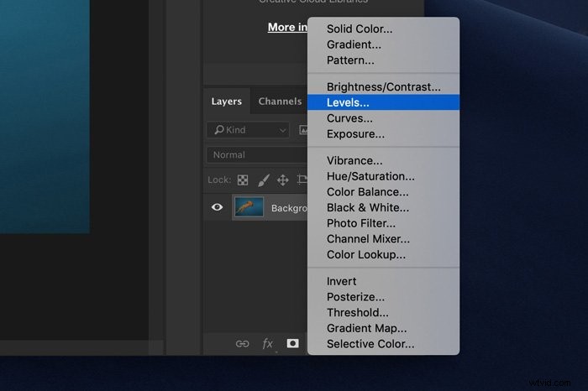Switch to the Layers tab

tap(227, 102)
